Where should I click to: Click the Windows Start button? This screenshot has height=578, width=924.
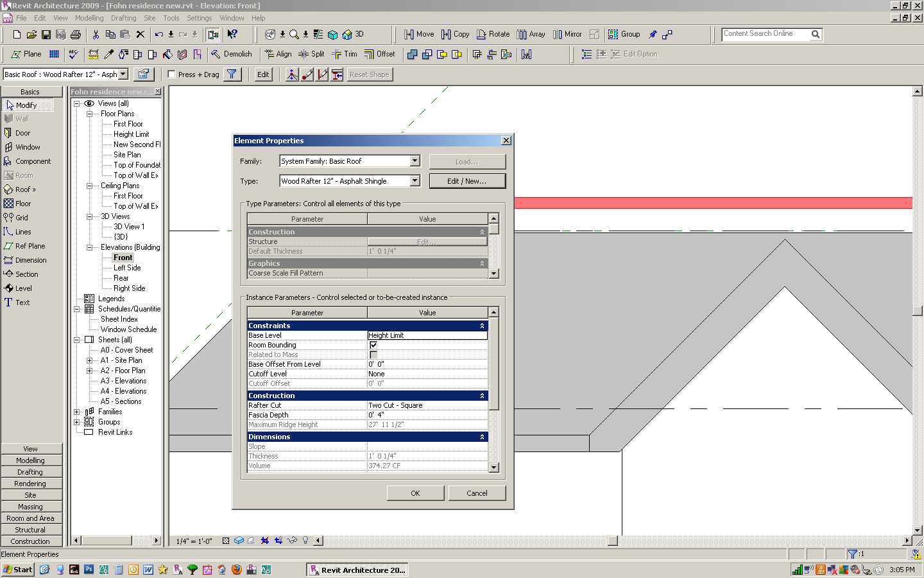(17, 570)
